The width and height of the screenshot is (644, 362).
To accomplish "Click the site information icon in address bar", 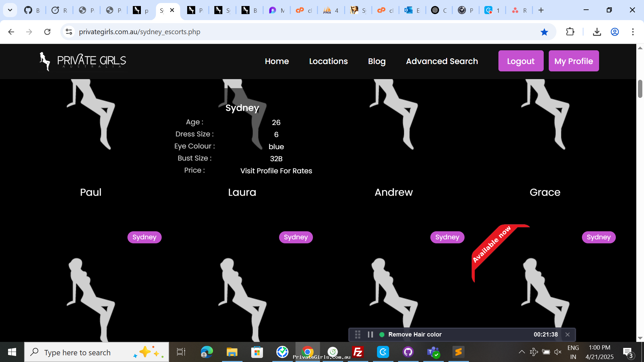I will pyautogui.click(x=69, y=32).
